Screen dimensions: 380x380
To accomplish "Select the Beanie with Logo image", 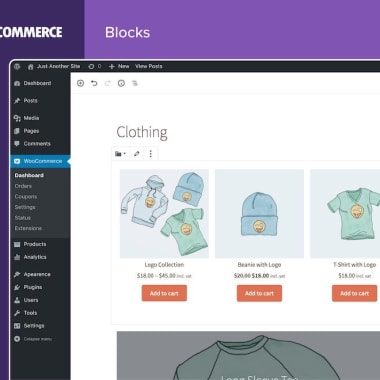I will tap(259, 214).
